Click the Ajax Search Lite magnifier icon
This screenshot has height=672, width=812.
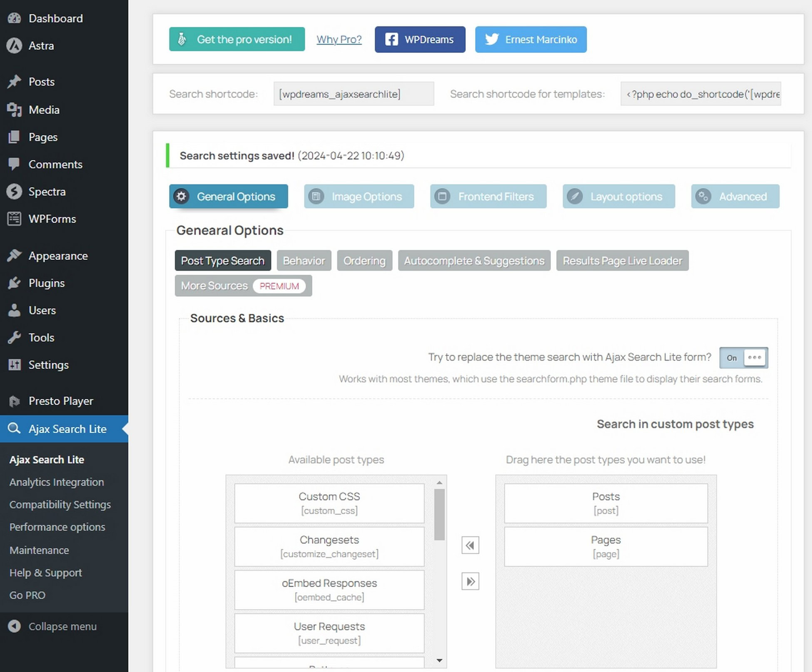(x=14, y=428)
